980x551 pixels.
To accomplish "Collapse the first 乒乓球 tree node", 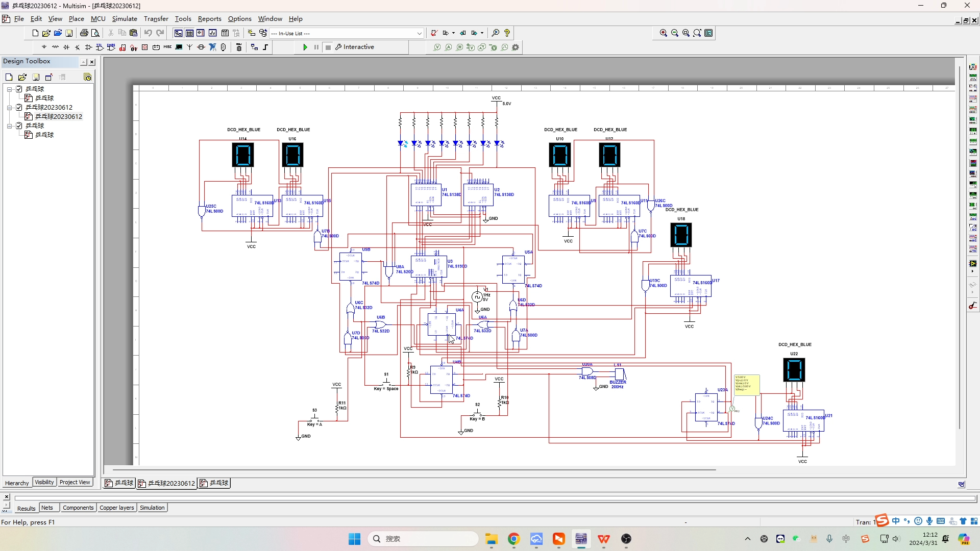I will point(9,89).
